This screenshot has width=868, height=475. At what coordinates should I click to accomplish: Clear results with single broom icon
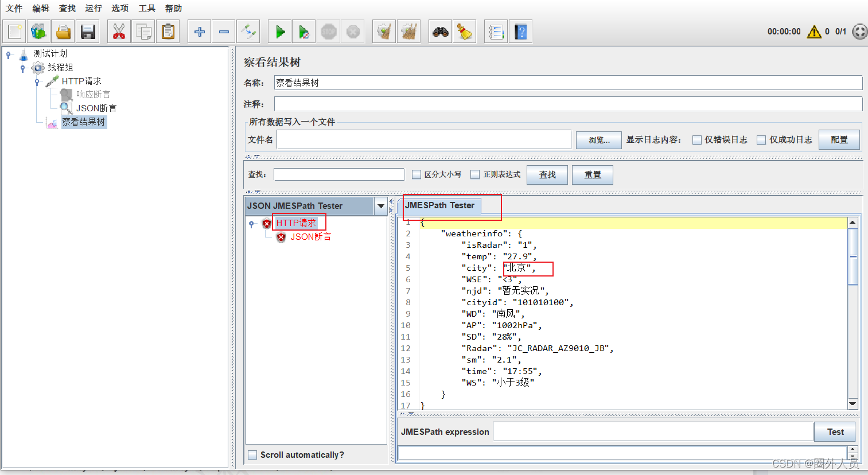384,32
